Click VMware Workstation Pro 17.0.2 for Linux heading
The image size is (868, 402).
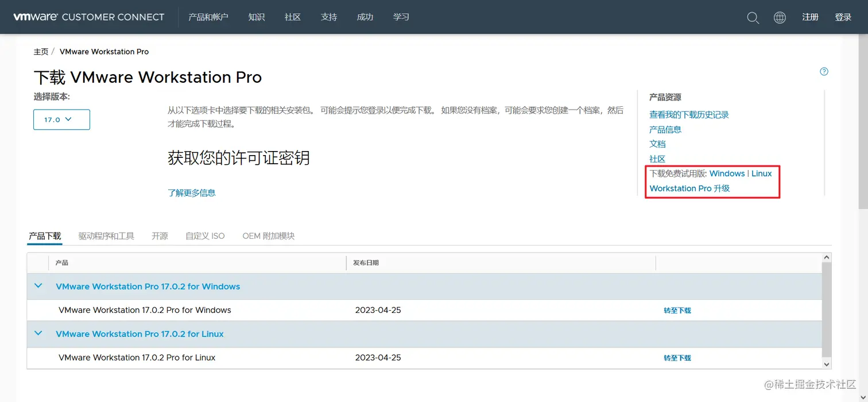(x=139, y=334)
